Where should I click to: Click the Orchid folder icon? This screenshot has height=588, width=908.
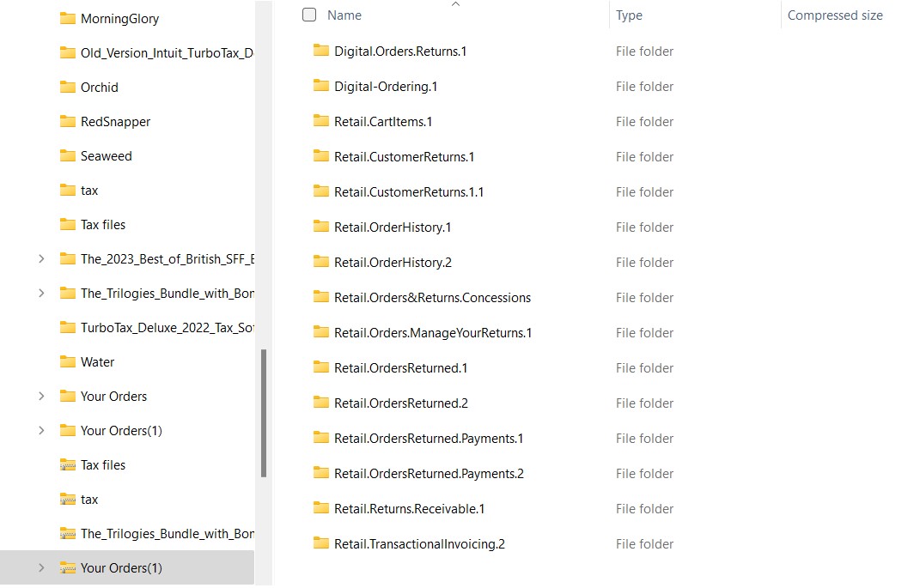point(69,87)
